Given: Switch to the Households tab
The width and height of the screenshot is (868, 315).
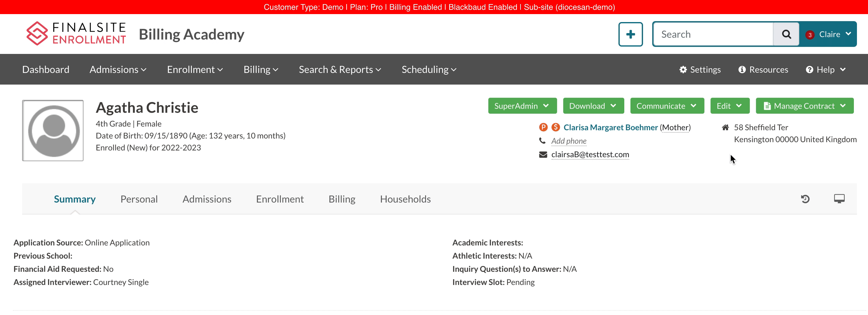Looking at the screenshot, I should pos(405,199).
